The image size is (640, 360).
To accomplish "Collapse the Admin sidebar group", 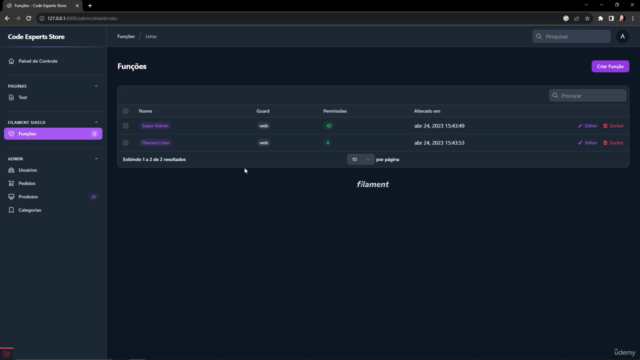I will 96,159.
